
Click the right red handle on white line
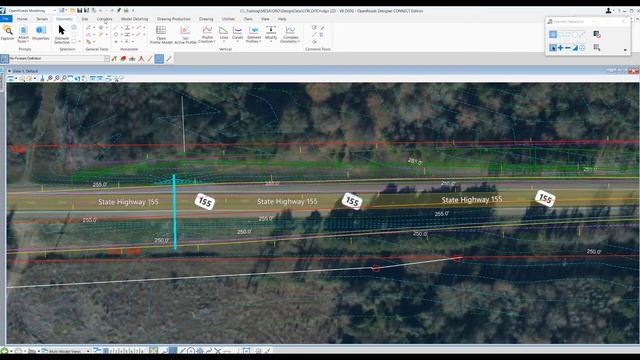pos(458,258)
